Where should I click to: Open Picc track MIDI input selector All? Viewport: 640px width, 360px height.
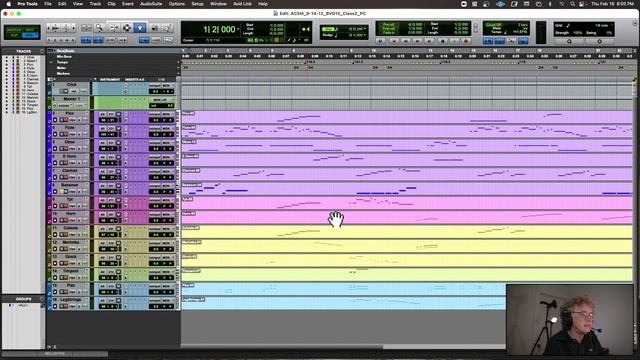[x=103, y=114]
